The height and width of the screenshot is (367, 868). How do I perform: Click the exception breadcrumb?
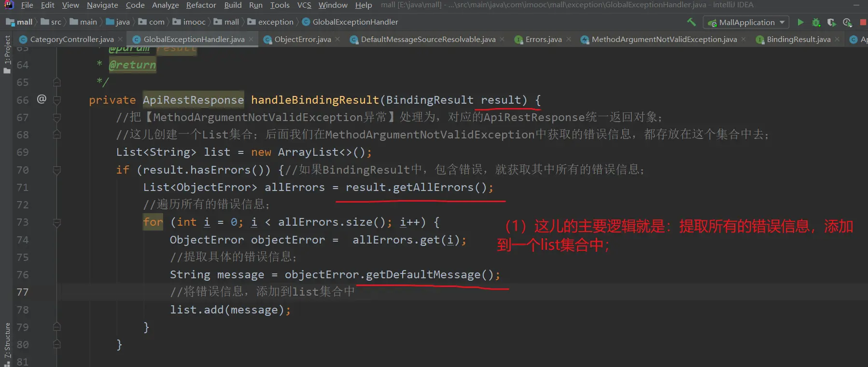(x=270, y=22)
